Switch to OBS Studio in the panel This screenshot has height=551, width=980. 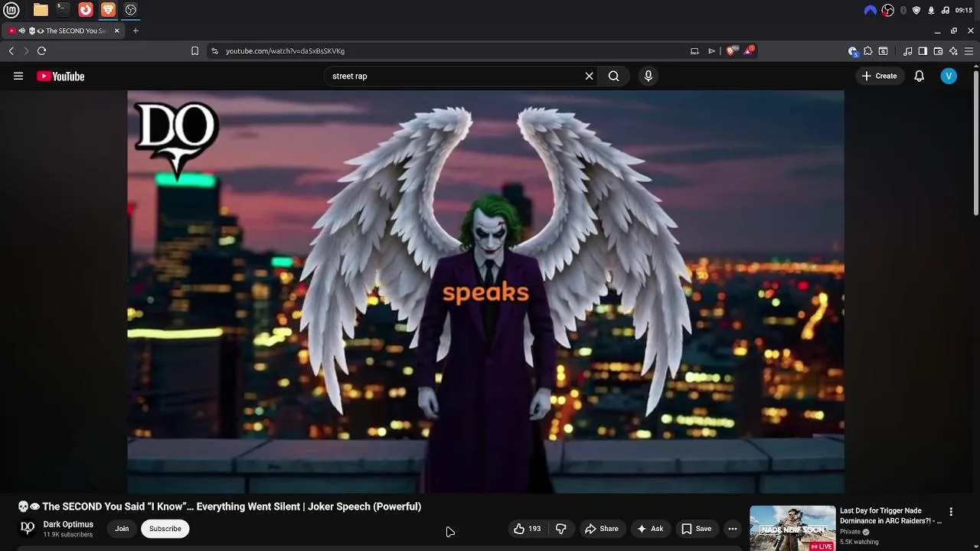click(x=131, y=10)
